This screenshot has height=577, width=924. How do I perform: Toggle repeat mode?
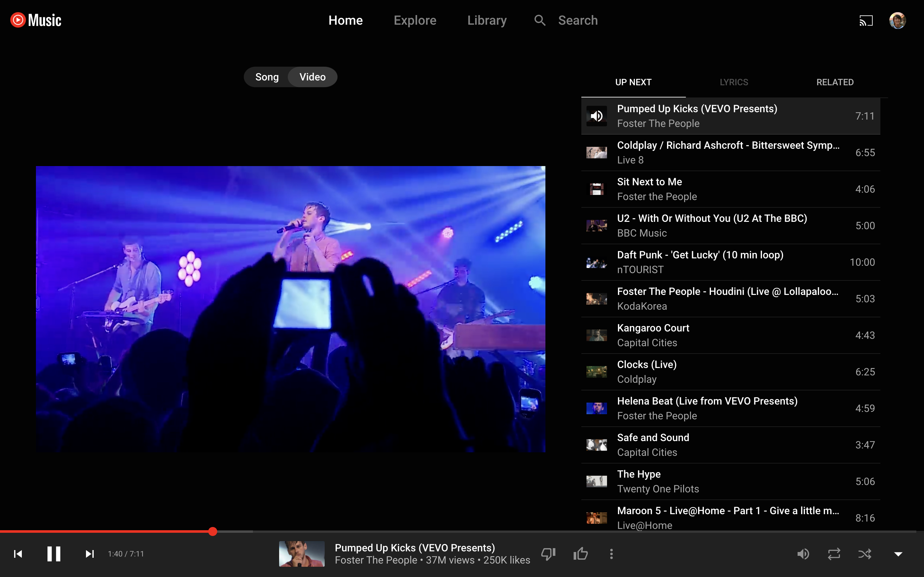tap(834, 554)
